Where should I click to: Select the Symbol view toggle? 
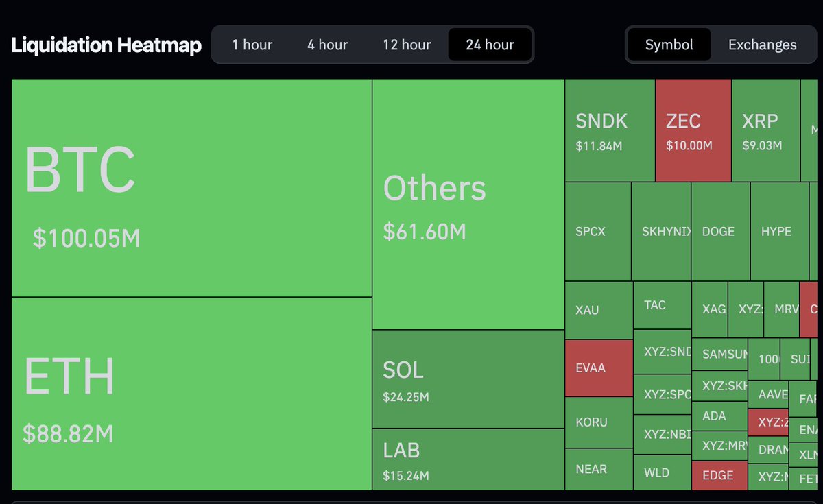pos(669,45)
